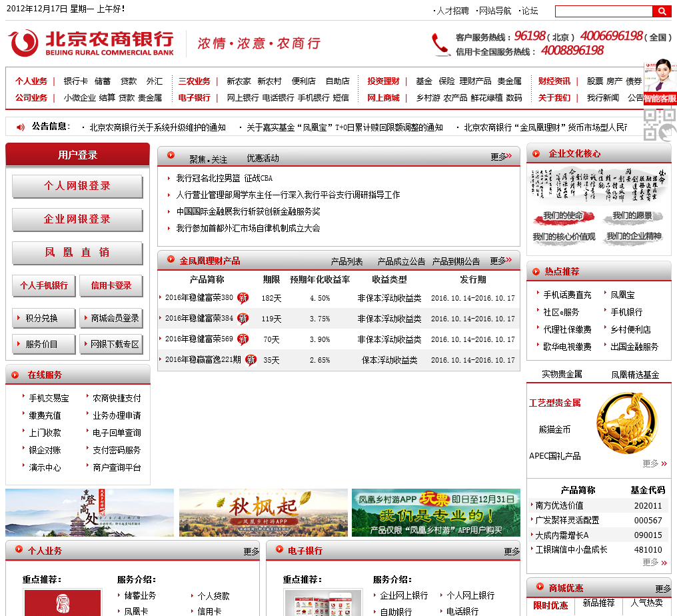677x616 pixels.
Task: Click 凤凰直销 button
Action: [x=77, y=253]
